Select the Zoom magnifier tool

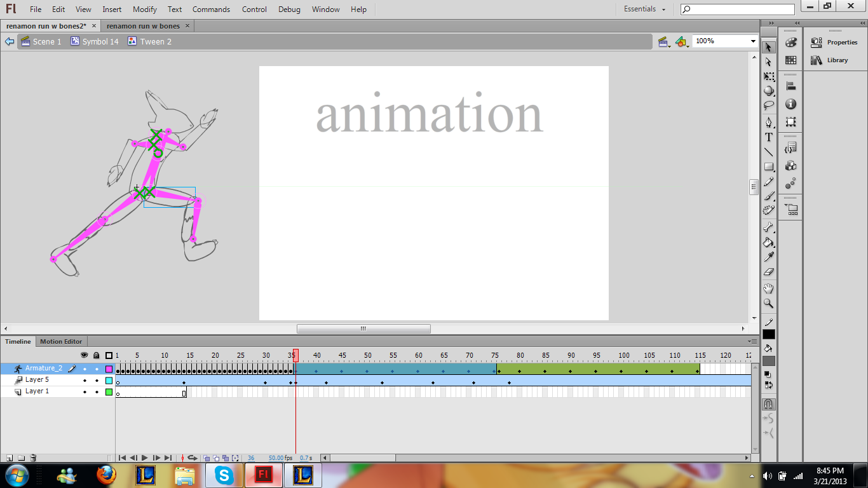(x=768, y=303)
